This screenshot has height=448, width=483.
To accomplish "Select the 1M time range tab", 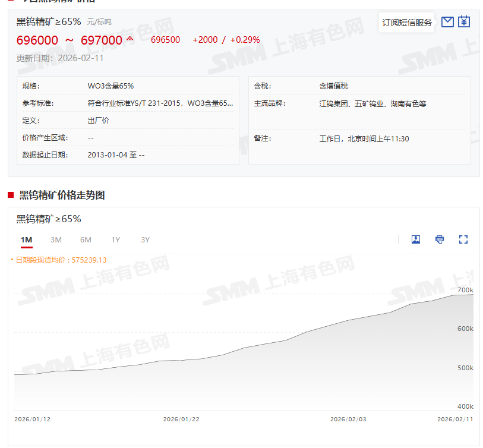I will 26,240.
